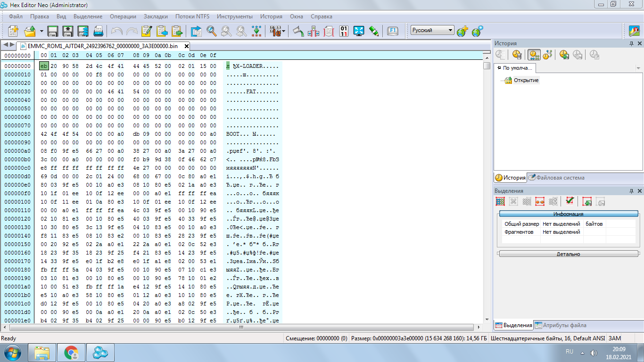The height and width of the screenshot is (362, 644).
Task: Open the История menu
Action: pyautogui.click(x=271, y=16)
